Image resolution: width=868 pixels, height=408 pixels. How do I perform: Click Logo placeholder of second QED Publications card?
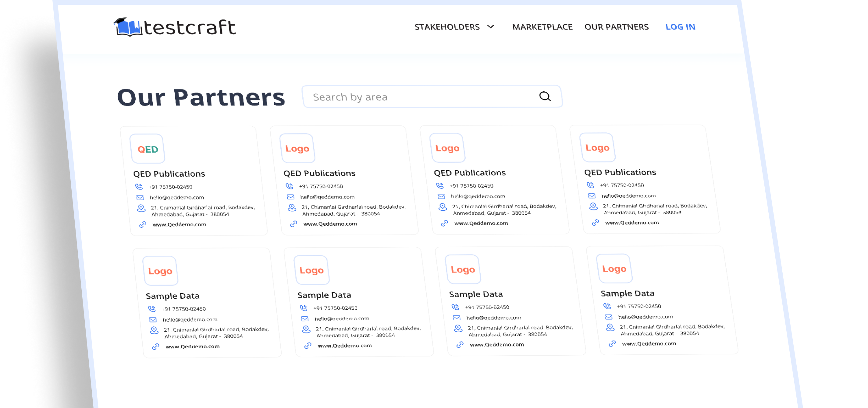point(297,149)
